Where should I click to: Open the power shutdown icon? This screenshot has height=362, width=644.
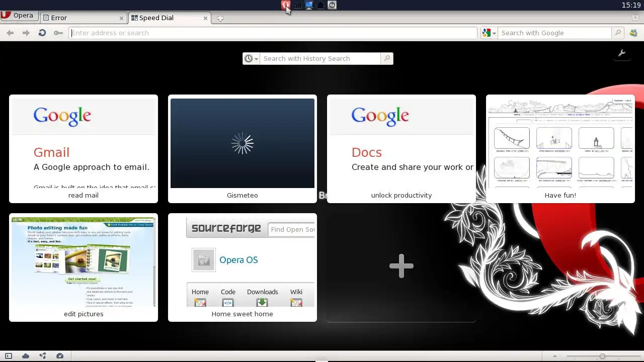(332, 5)
